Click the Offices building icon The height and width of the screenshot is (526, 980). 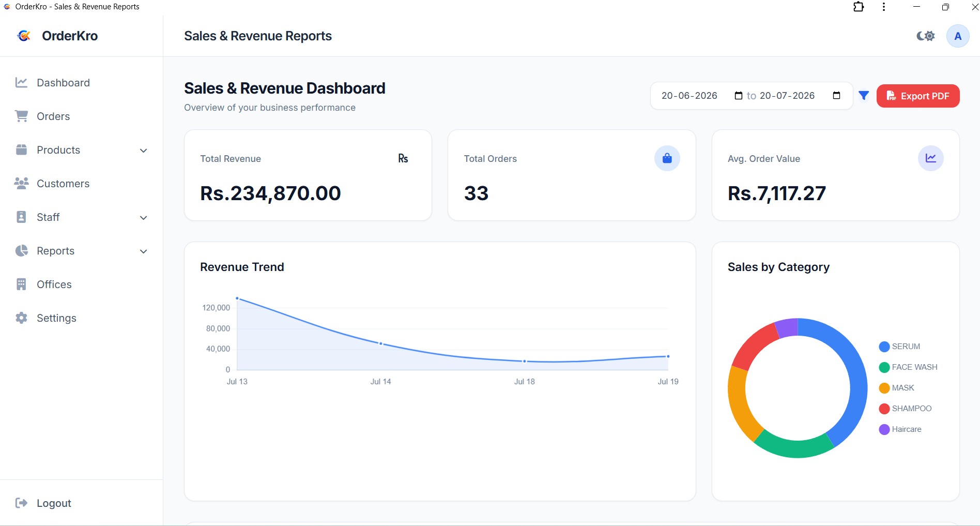coord(21,284)
